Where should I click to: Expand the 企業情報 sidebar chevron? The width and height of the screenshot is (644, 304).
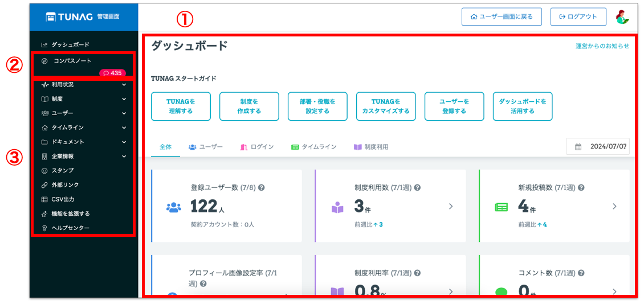point(124,157)
